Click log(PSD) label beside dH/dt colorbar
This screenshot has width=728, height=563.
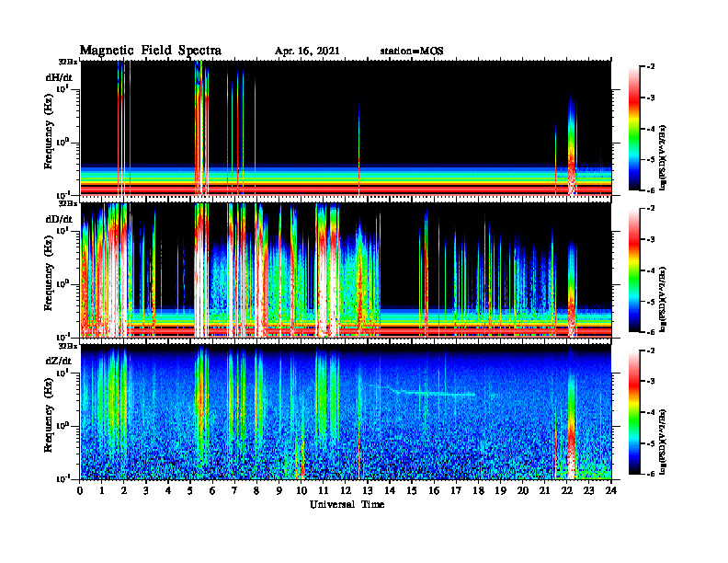(x=664, y=157)
